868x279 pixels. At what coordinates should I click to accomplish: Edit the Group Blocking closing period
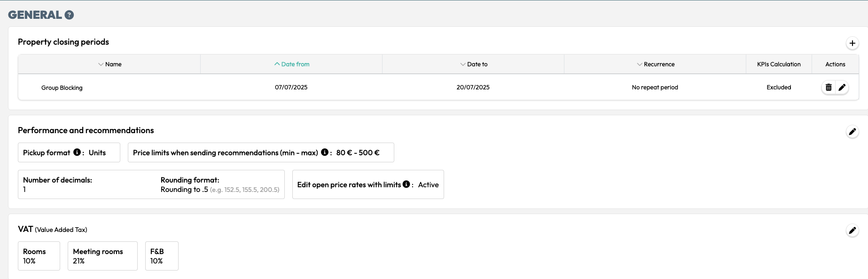point(842,88)
